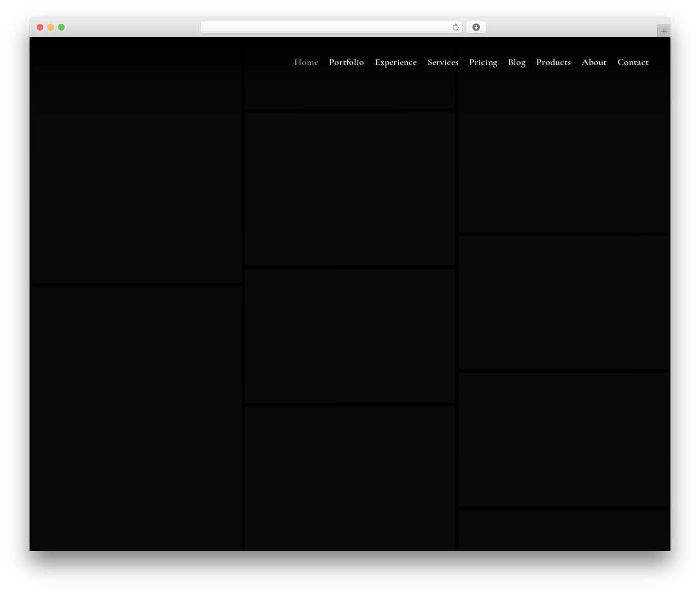Open the third tile in the right column
Image resolution: width=700 pixels, height=593 pixels.
[564, 439]
